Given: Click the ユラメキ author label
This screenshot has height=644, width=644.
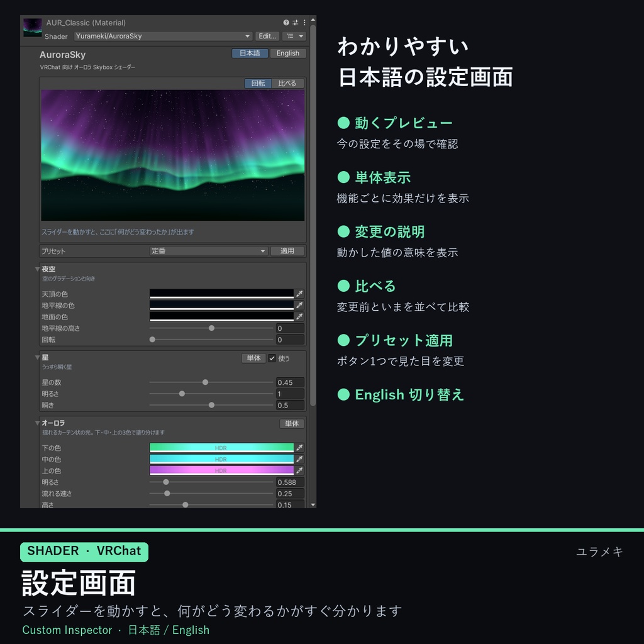Looking at the screenshot, I should tap(599, 552).
